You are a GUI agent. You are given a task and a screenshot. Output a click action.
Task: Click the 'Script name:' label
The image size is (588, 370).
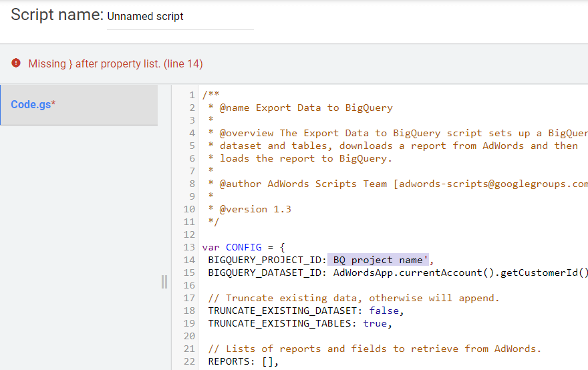(57, 15)
